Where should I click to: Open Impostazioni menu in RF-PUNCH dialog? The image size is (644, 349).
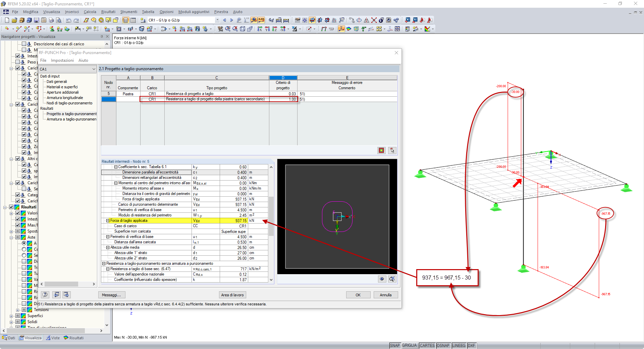click(62, 60)
